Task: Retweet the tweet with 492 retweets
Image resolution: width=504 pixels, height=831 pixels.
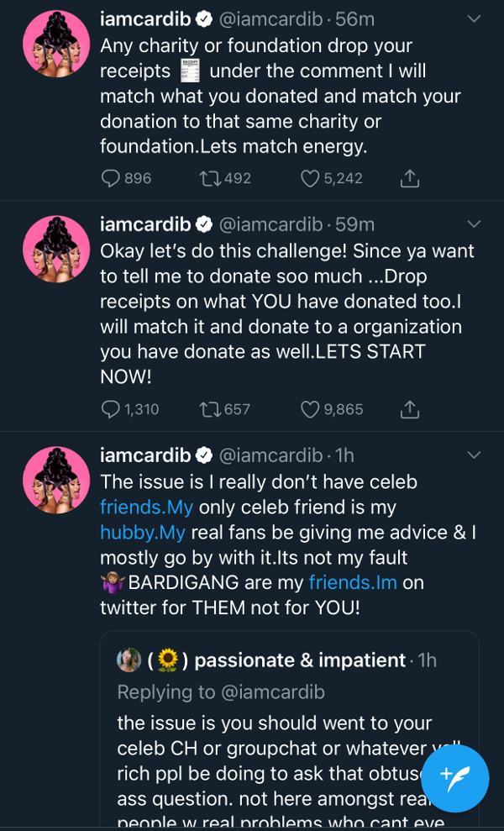Action: click(x=211, y=178)
